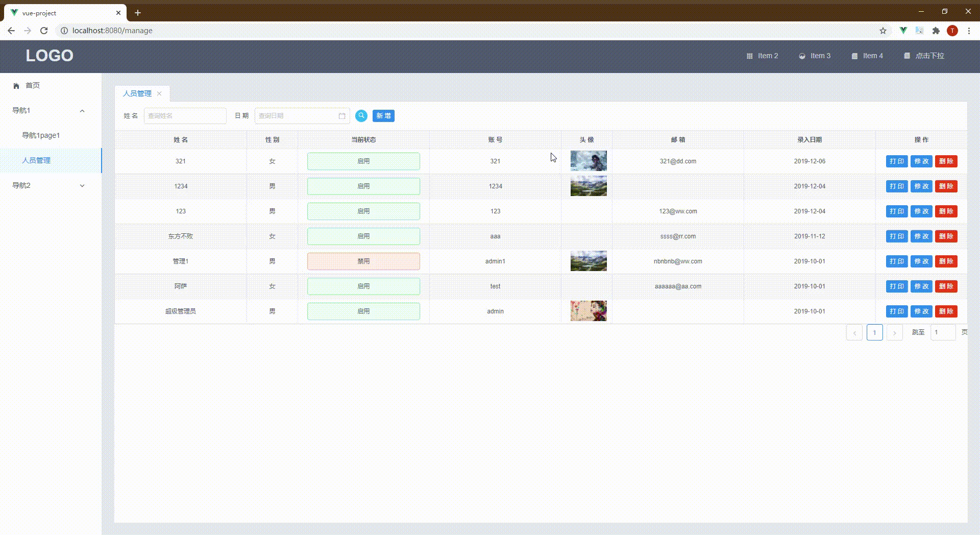Open the Chrome three-dot menu
This screenshot has height=535, width=980.
pyautogui.click(x=969, y=31)
